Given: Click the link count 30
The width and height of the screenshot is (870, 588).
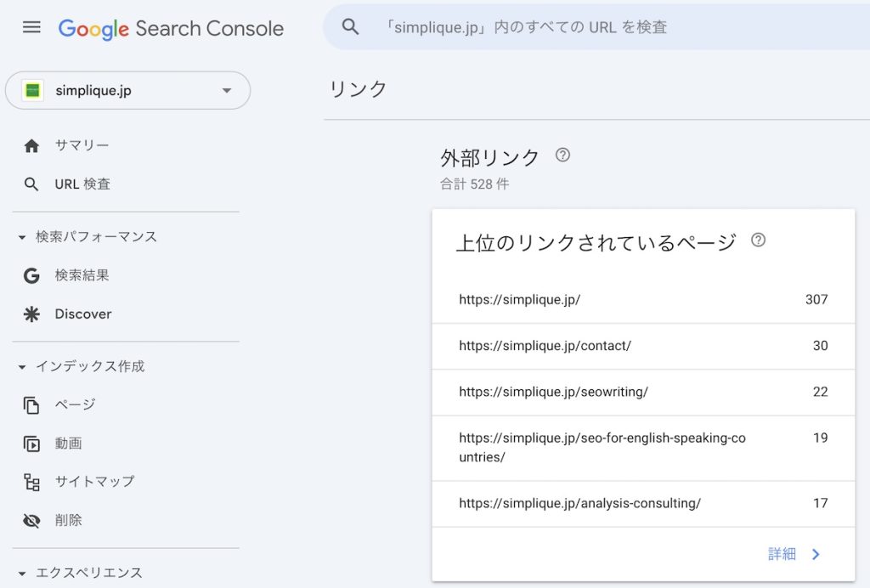Looking at the screenshot, I should point(820,346).
